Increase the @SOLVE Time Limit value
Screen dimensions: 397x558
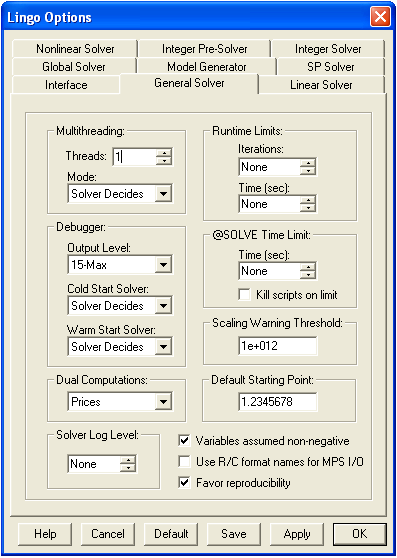click(308, 267)
